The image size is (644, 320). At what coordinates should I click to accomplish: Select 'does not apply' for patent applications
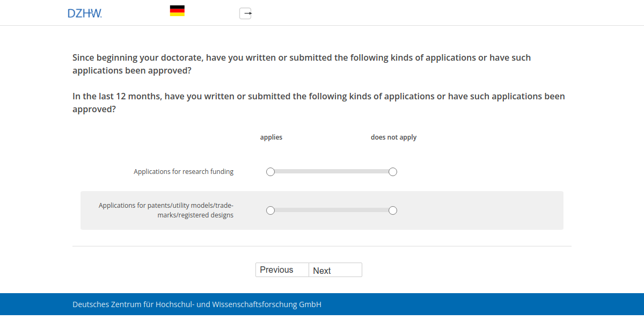tap(393, 210)
